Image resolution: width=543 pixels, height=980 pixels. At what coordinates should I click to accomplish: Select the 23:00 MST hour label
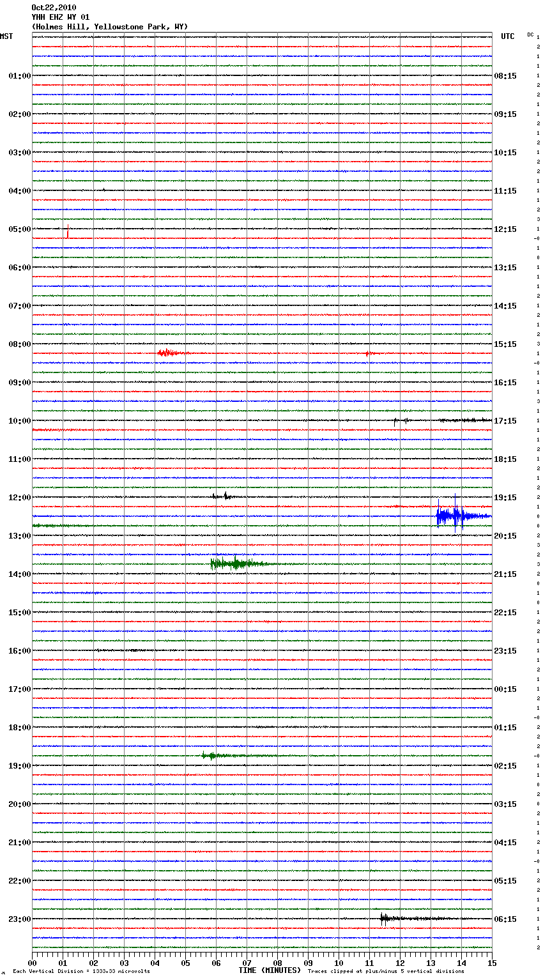(x=19, y=919)
